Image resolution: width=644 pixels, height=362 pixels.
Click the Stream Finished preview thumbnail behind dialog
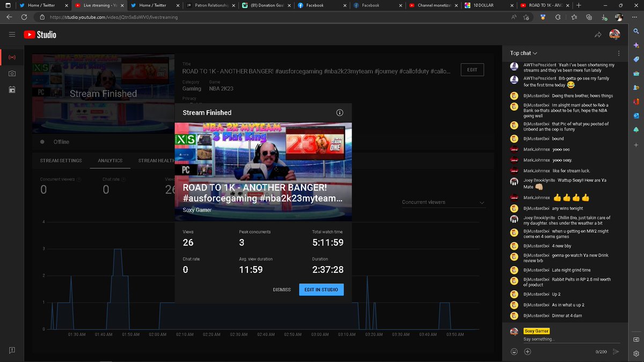pyautogui.click(x=103, y=93)
